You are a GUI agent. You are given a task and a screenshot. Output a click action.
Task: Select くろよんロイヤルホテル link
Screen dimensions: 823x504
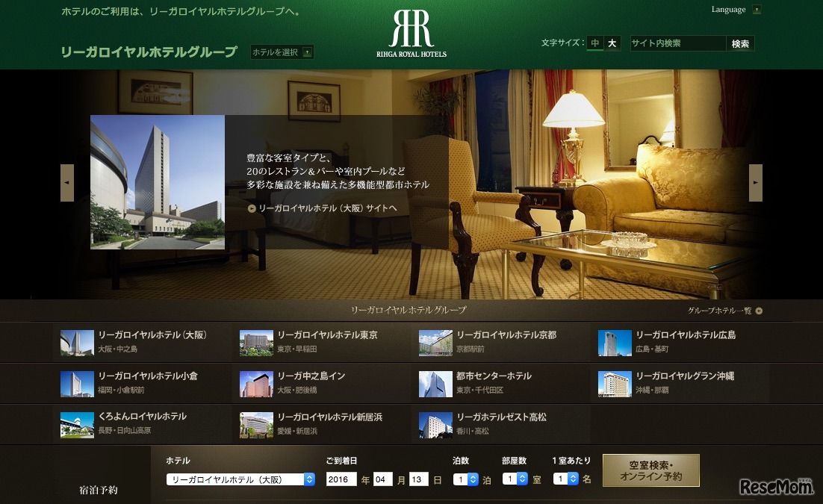point(142,417)
